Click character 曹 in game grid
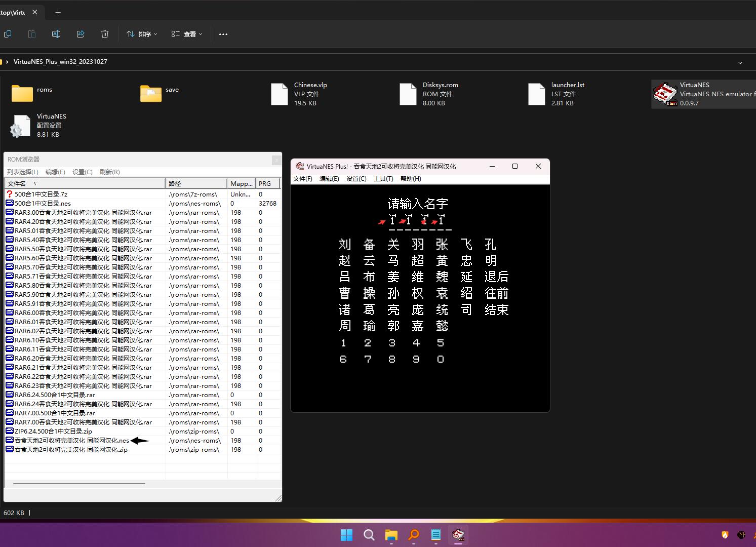Screen dimensions: 756x547 point(345,293)
